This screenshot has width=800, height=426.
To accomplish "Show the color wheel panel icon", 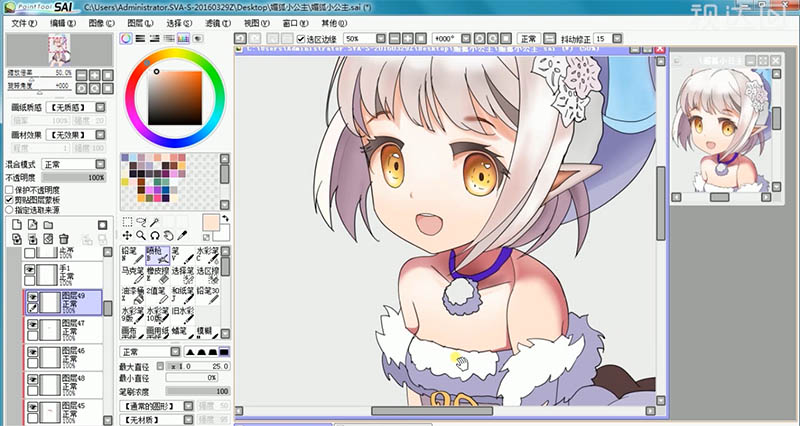I will click(126, 38).
